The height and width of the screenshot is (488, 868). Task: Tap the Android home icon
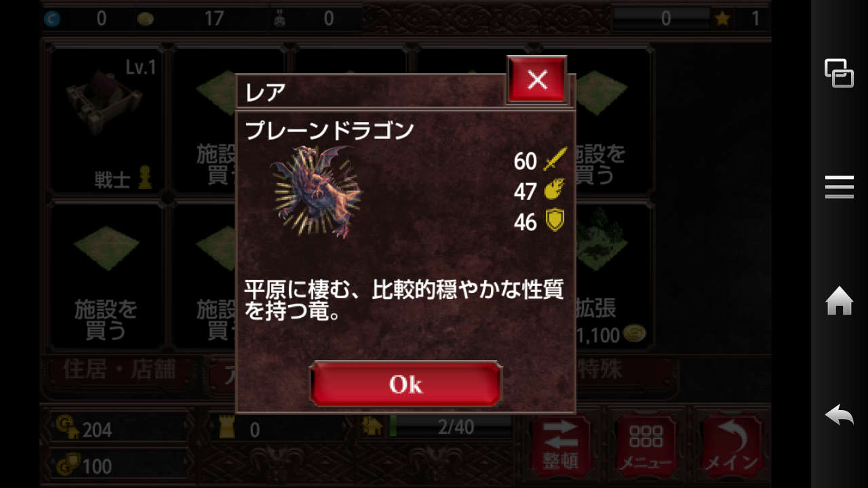click(839, 300)
